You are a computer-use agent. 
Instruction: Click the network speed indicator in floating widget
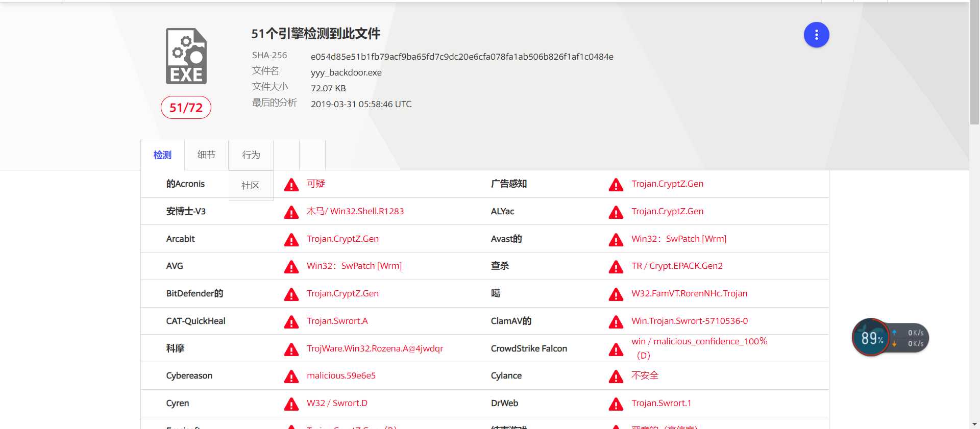pyautogui.click(x=911, y=338)
